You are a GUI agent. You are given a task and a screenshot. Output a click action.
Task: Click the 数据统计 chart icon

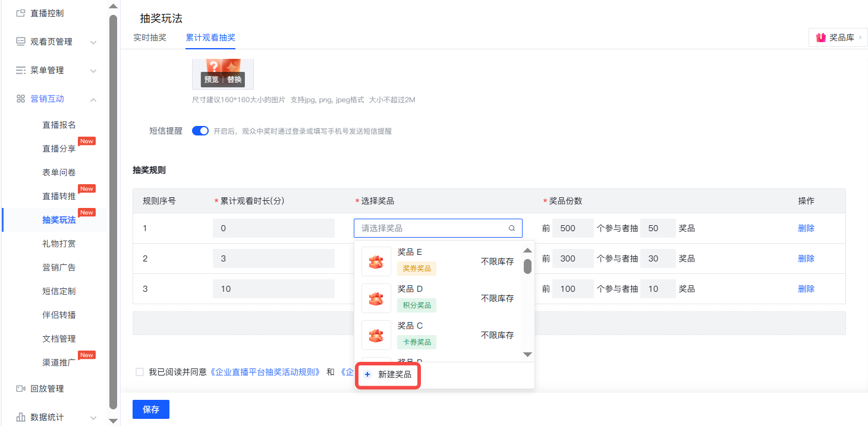click(21, 417)
